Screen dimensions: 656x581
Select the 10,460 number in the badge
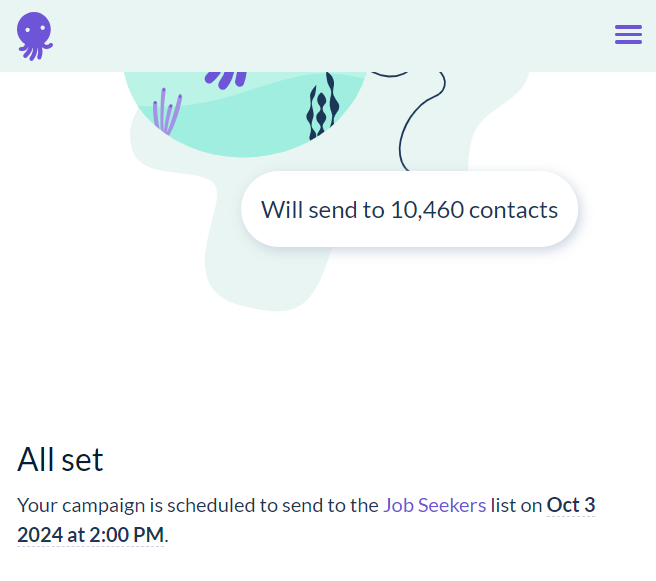[x=426, y=210]
